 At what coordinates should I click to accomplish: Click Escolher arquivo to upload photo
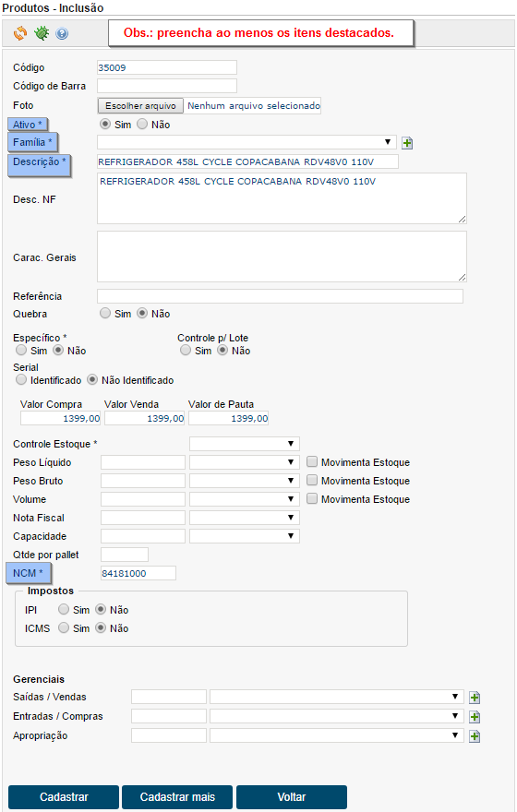tap(140, 105)
